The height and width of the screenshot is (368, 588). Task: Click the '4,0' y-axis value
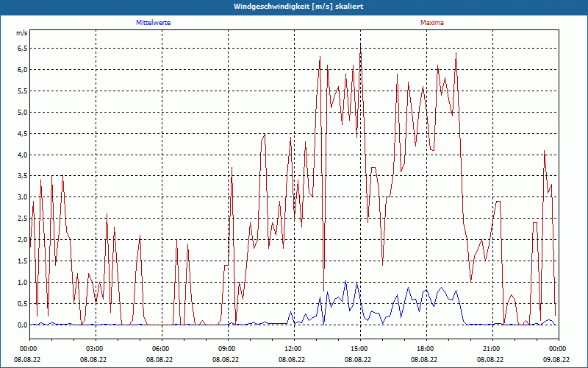click(22, 155)
